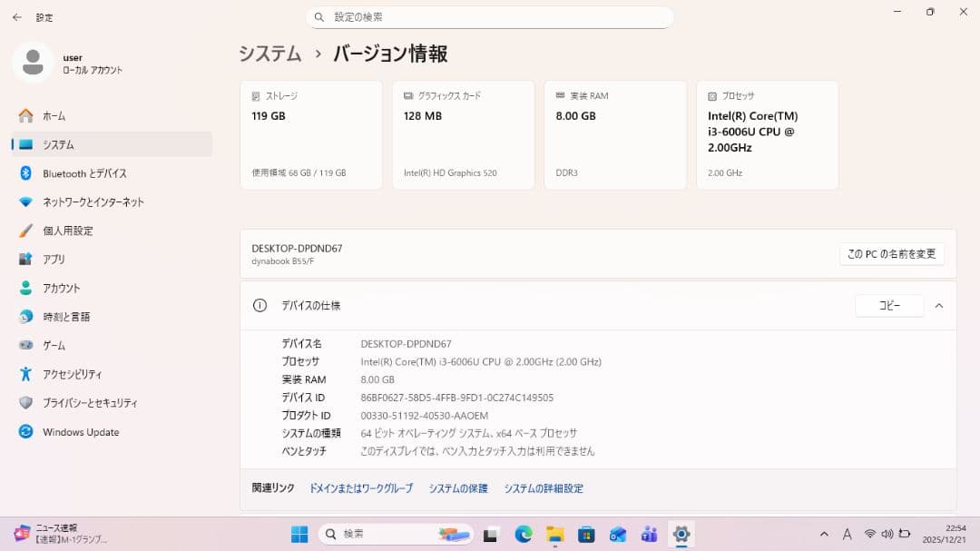Click the 設定の検索 search field
This screenshot has width=980, height=551.
[490, 17]
